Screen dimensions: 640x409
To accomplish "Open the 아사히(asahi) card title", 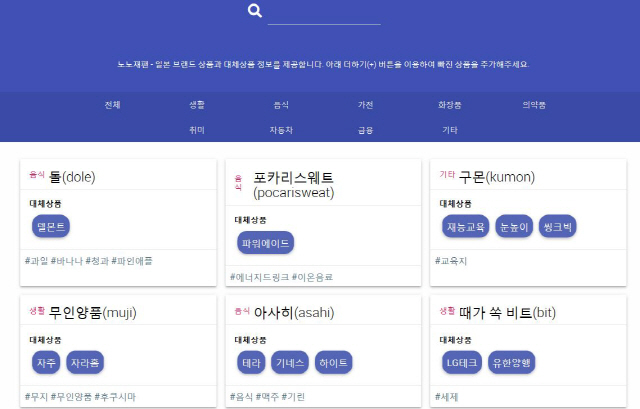I will tap(294, 313).
